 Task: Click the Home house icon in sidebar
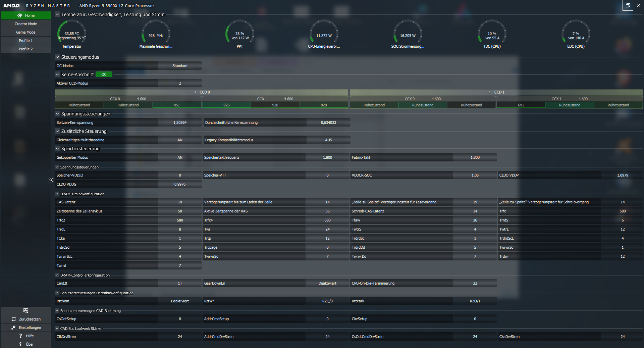point(20,15)
